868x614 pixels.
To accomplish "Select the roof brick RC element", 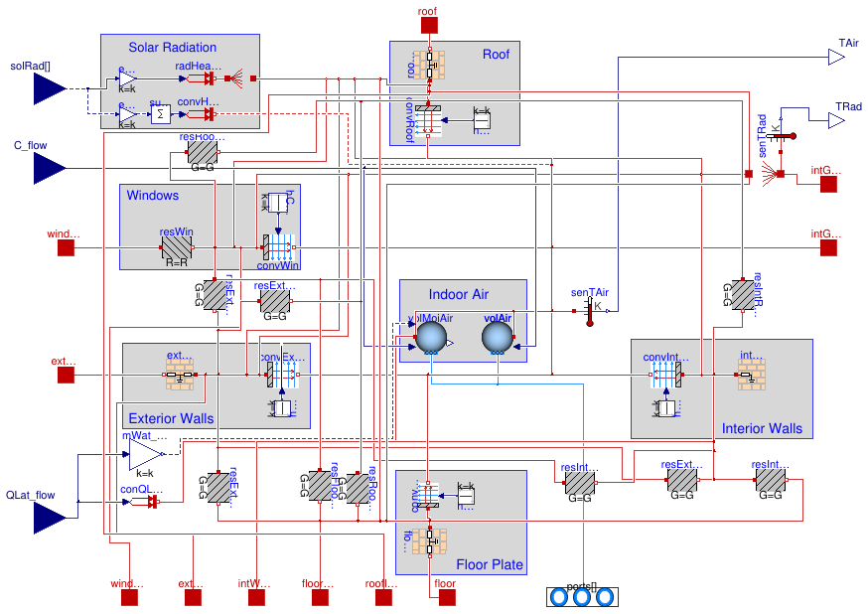I will point(429,66).
